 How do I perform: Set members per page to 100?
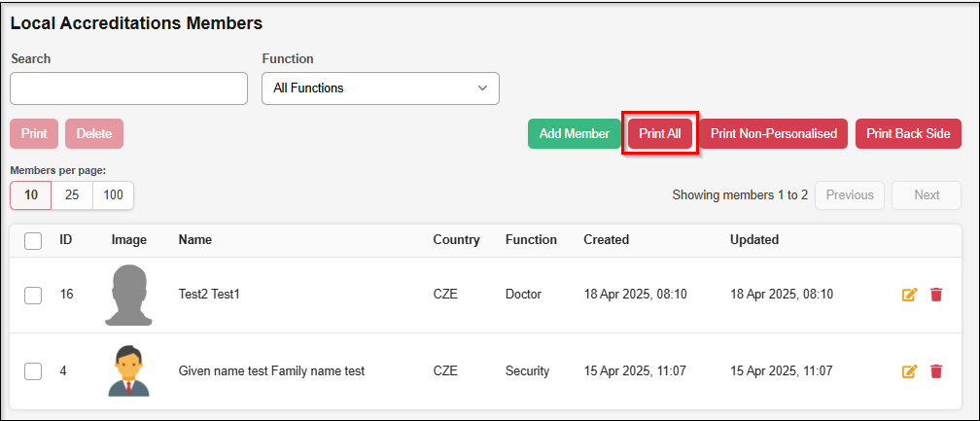[113, 195]
